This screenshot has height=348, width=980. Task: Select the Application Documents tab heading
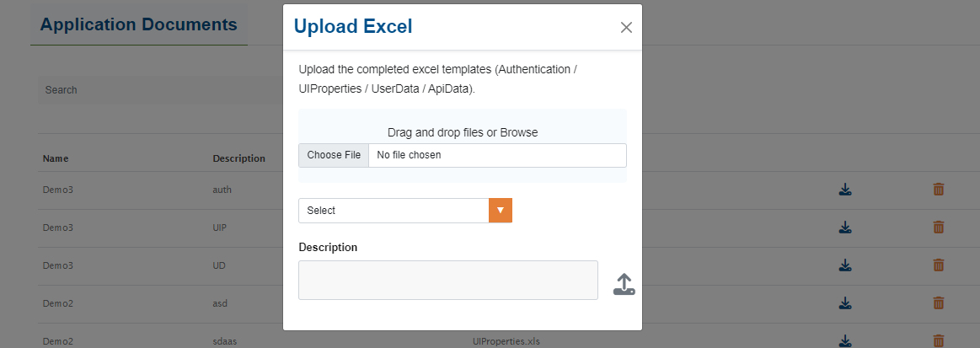tap(139, 24)
